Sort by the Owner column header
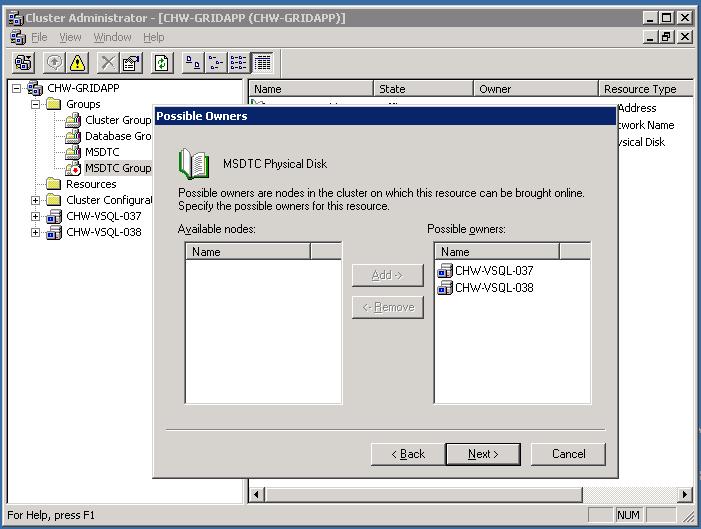The width and height of the screenshot is (701, 529). [x=536, y=89]
